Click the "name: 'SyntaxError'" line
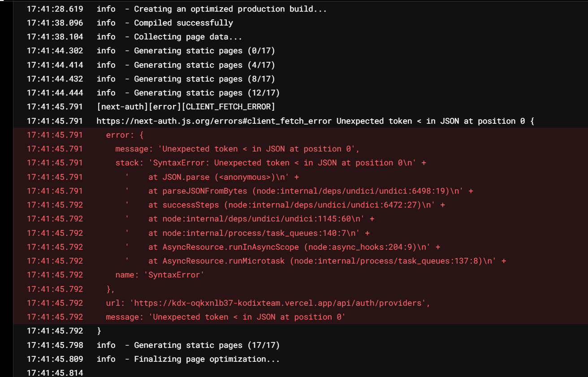Screen dimensions: 588x377 pyautogui.click(x=160, y=275)
